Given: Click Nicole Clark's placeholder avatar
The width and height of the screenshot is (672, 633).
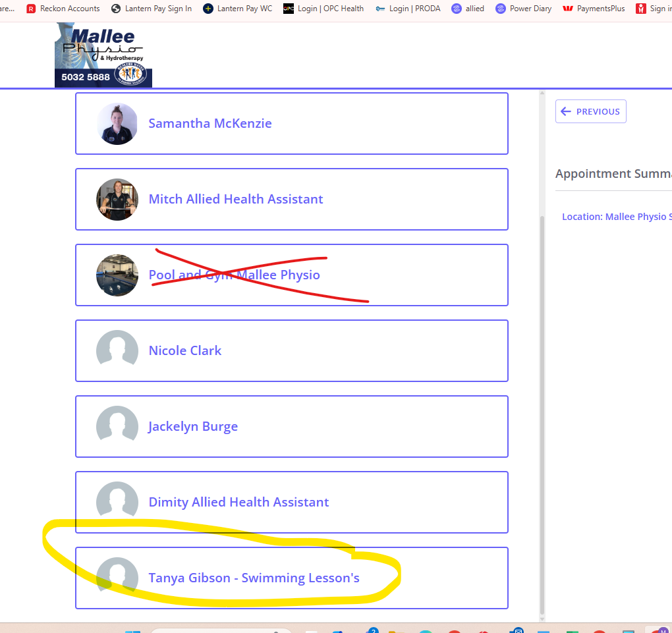Looking at the screenshot, I should pyautogui.click(x=117, y=351).
